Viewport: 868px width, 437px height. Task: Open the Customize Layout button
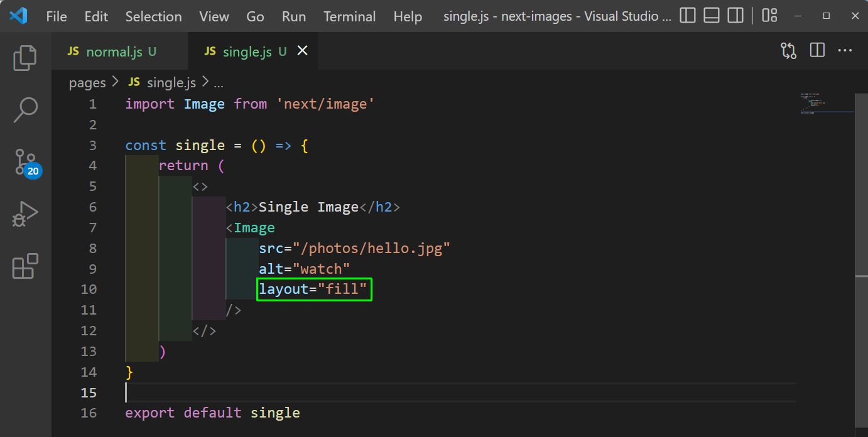(769, 16)
